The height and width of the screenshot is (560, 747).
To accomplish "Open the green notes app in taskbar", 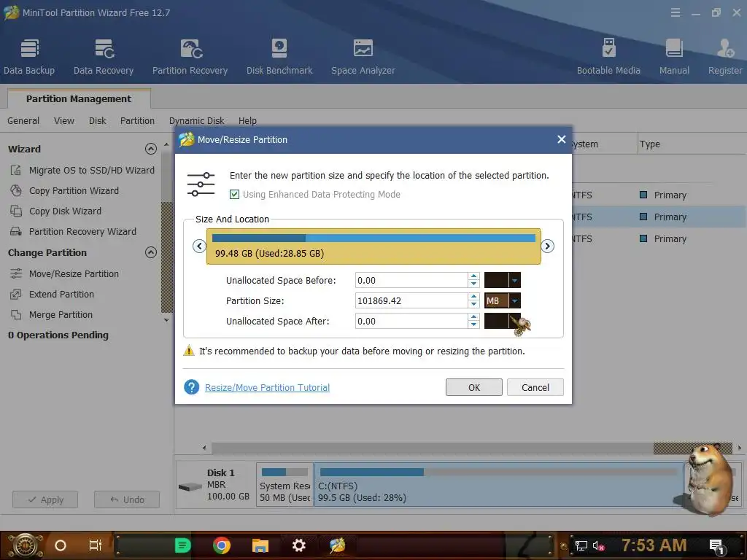I will tap(182, 545).
